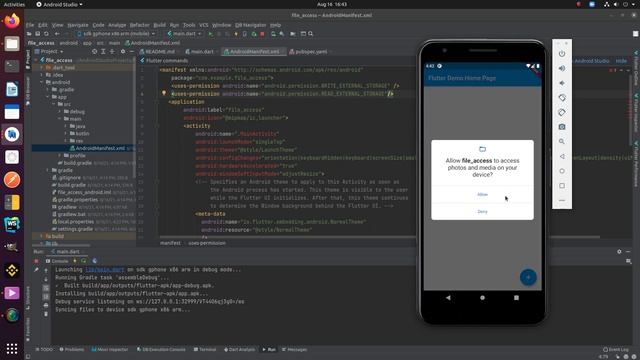Viewport: 640px width, 360px height.
Task: Expand the java folder arrow
Action: (66, 126)
